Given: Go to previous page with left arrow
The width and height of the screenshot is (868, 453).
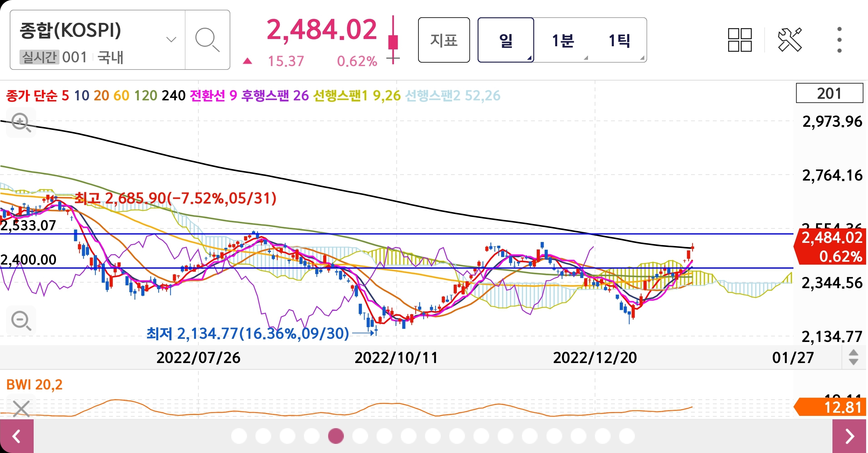Looking at the screenshot, I should [x=16, y=436].
